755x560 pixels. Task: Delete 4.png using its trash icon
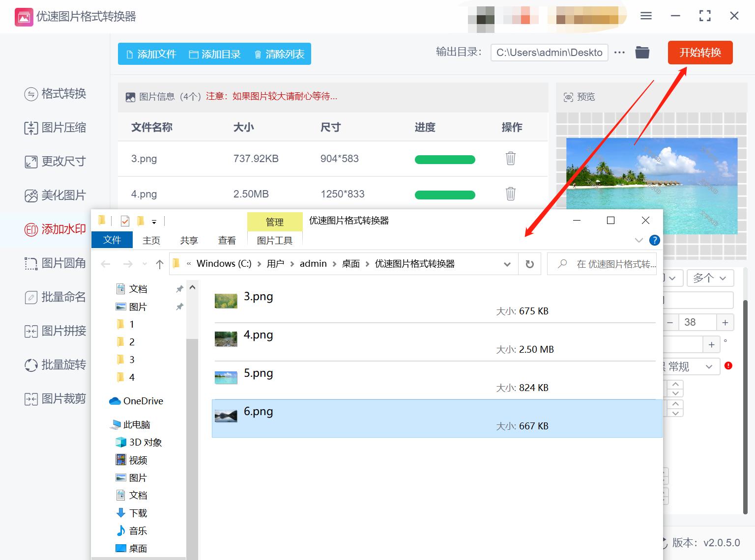click(511, 194)
